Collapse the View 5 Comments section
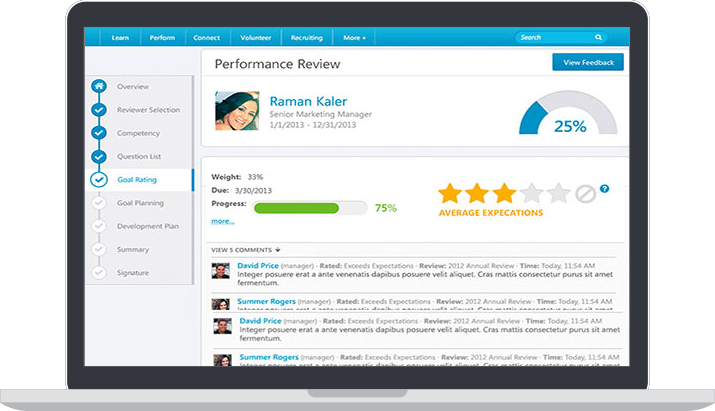Viewport: 715px width, 411px height. (x=246, y=249)
